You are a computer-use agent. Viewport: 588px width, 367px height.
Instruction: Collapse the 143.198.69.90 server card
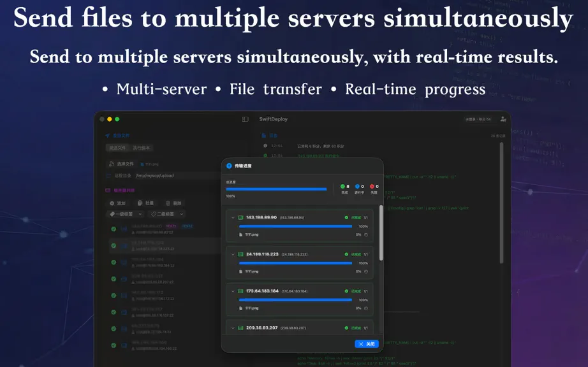click(233, 217)
